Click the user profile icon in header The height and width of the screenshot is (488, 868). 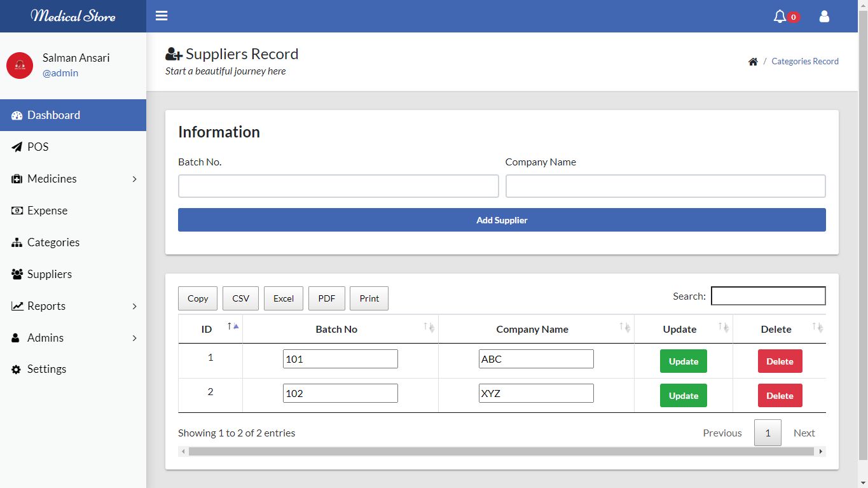coord(824,17)
